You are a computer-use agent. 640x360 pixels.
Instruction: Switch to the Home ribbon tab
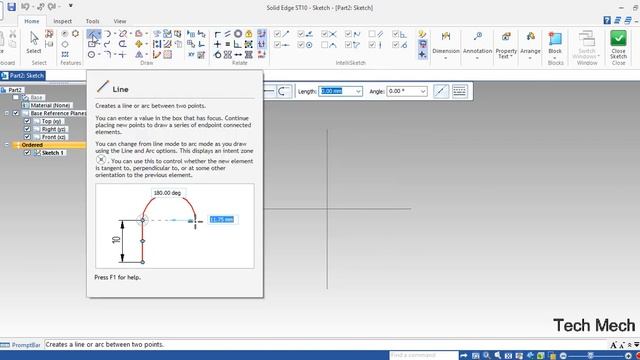tap(31, 21)
